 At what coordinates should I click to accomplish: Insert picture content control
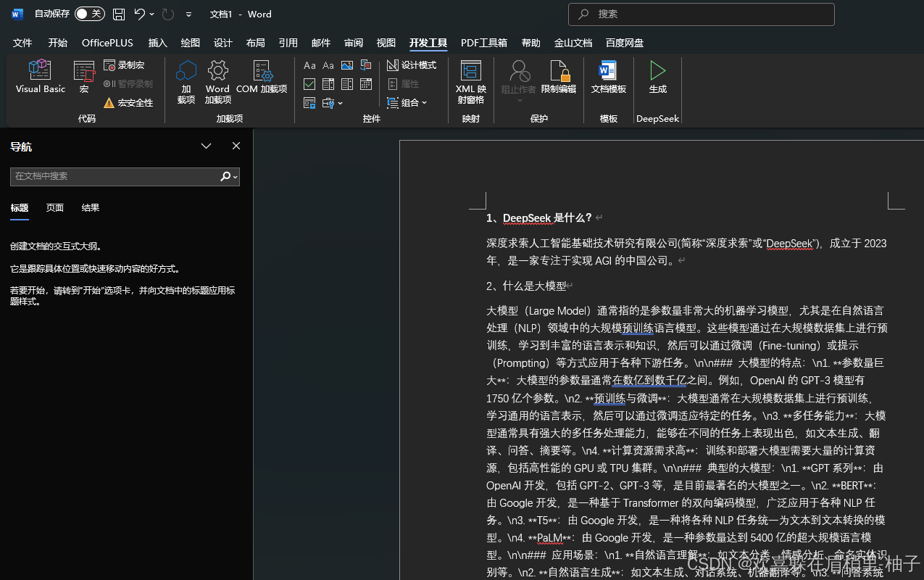click(347, 65)
